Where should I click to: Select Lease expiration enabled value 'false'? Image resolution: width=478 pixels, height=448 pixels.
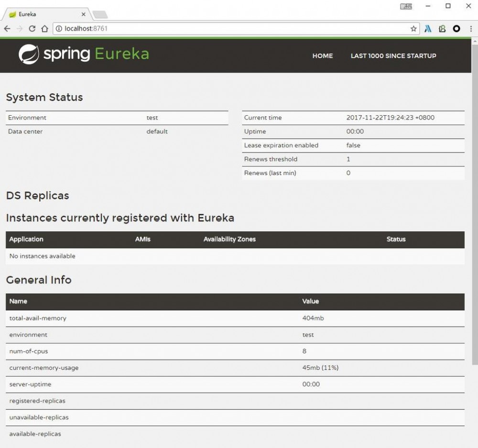[x=353, y=145]
